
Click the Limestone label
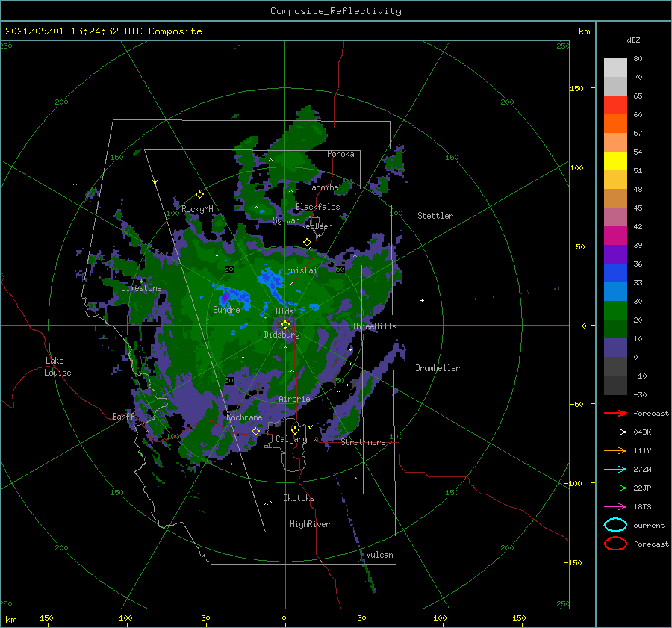coord(141,288)
